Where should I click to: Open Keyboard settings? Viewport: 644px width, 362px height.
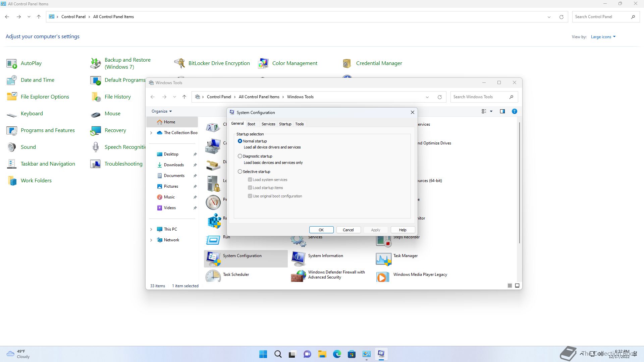click(x=24, y=114)
